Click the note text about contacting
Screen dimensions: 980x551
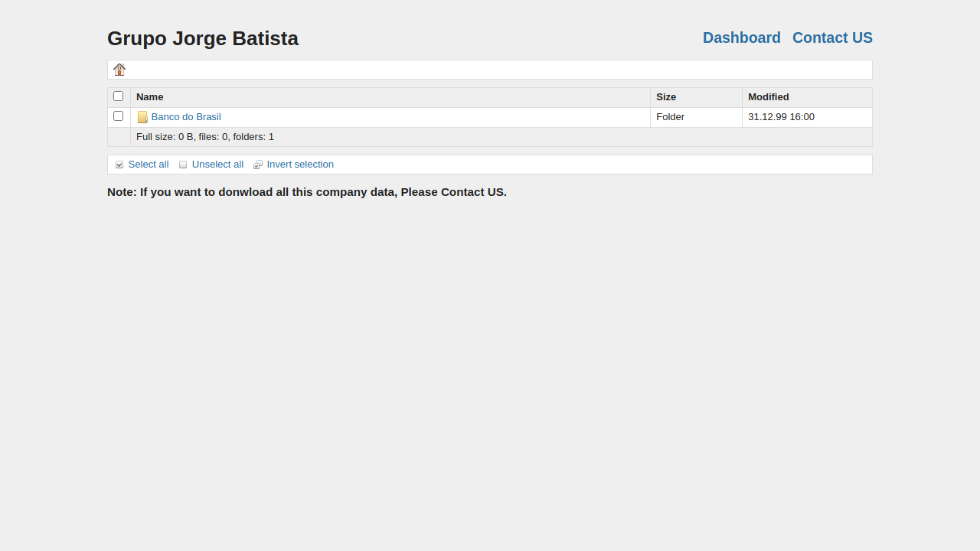(x=306, y=192)
